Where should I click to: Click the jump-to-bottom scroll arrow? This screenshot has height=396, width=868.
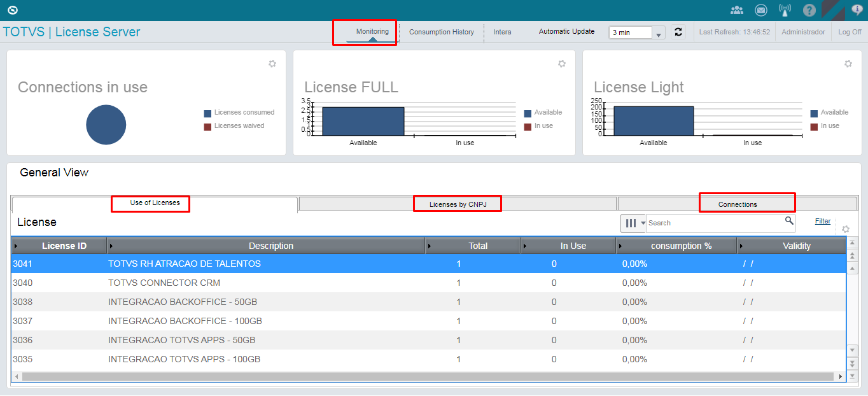(853, 376)
